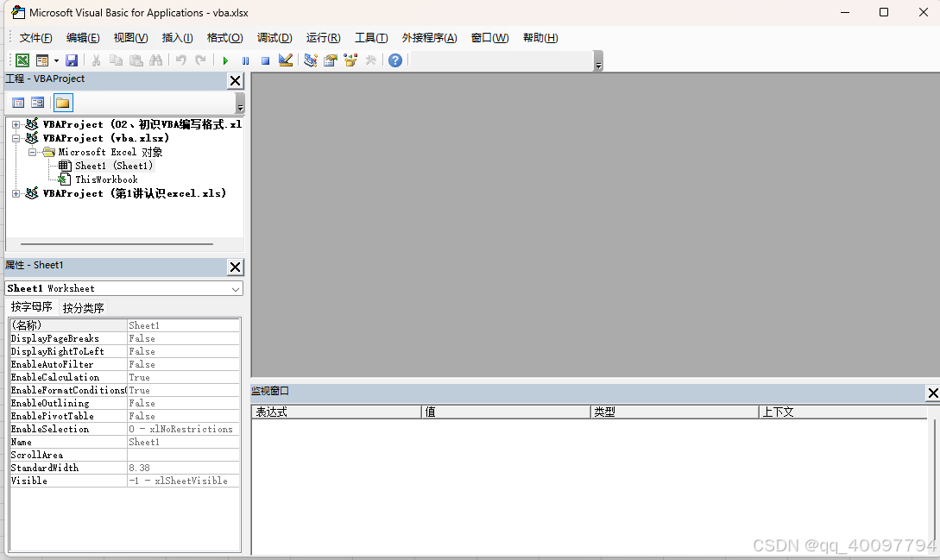Open the 运行(R) menu

pos(323,38)
